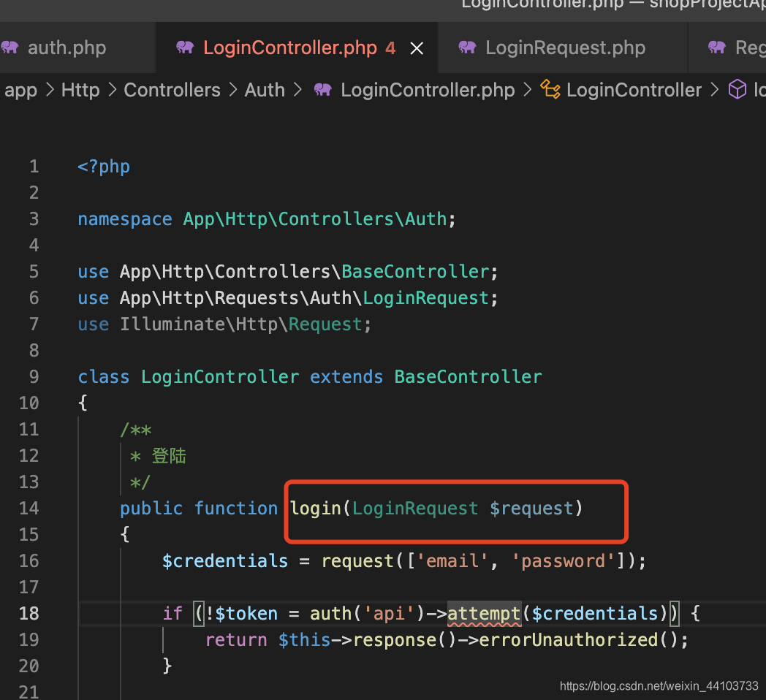Click the PHP icon on LoginController.php tab
The height and width of the screenshot is (700, 766).
pos(185,47)
